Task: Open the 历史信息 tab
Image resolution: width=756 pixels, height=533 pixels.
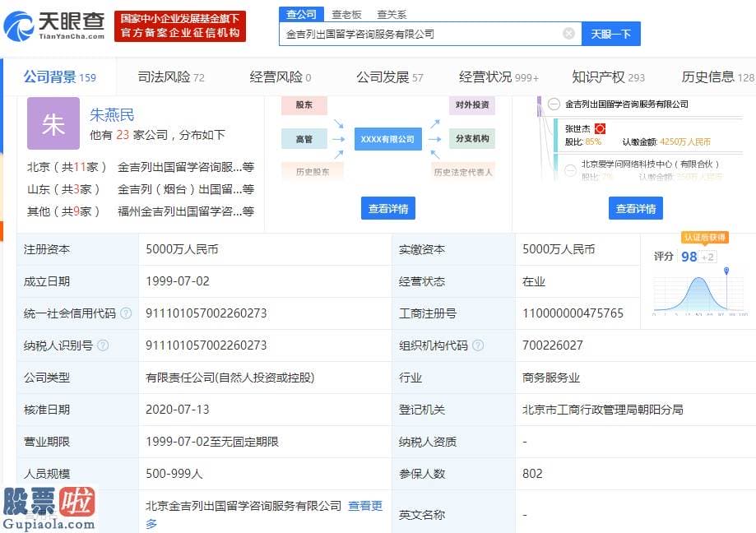Action: click(x=717, y=77)
